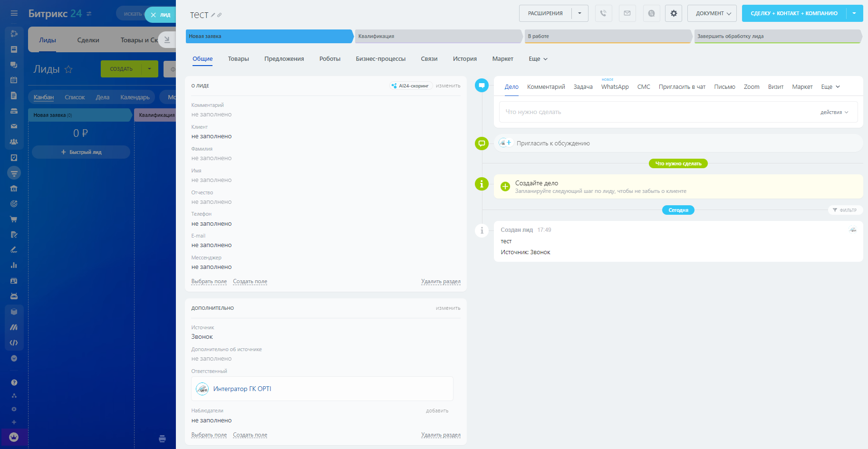This screenshot has width=868, height=449.
Task: Expand the Расширения dropdown arrow
Action: click(579, 13)
